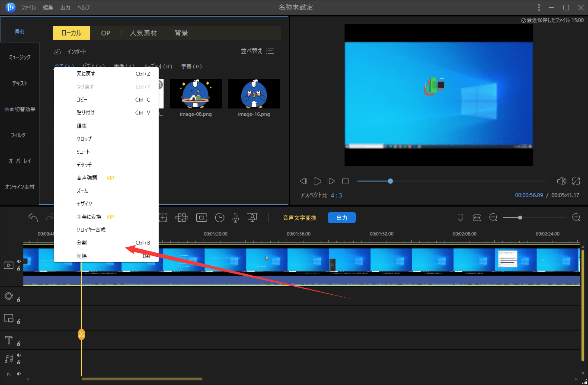Step to next frame in preview
Viewport: 588px width, 385px height.
pos(331,181)
